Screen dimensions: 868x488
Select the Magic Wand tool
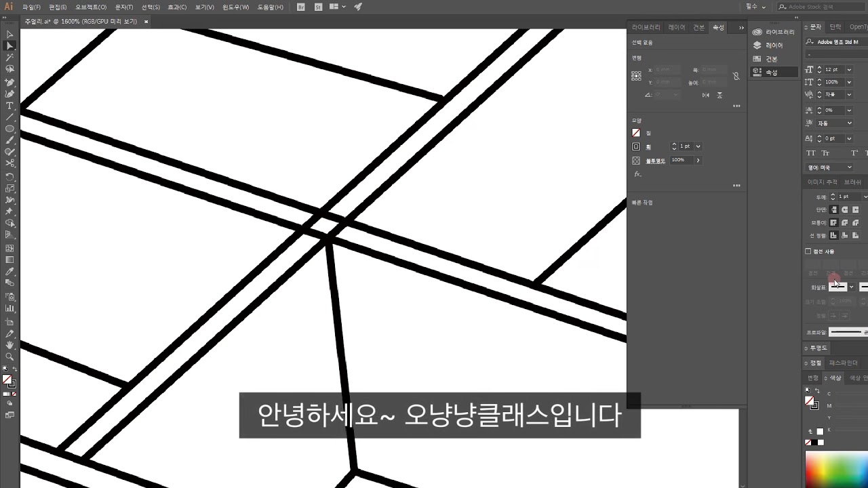click(9, 58)
